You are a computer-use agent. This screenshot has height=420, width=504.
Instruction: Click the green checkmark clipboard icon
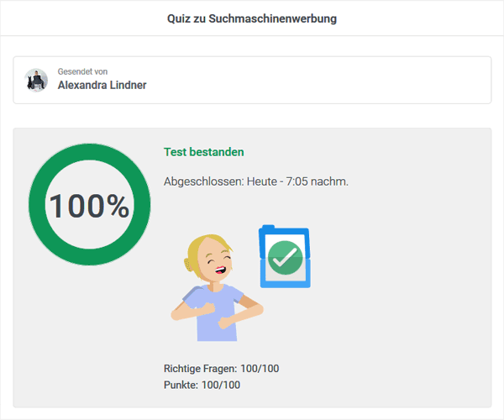pos(285,256)
